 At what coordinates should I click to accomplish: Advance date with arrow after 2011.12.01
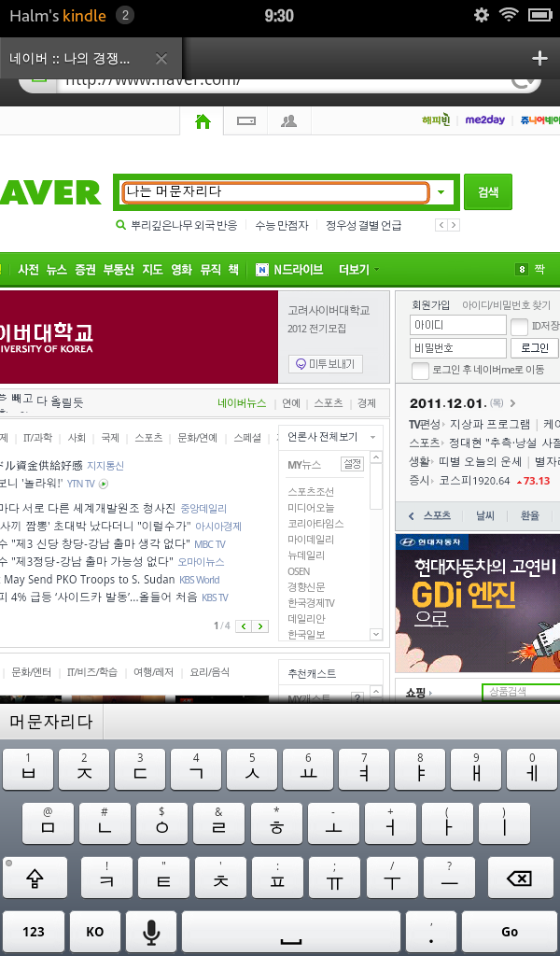coord(512,403)
